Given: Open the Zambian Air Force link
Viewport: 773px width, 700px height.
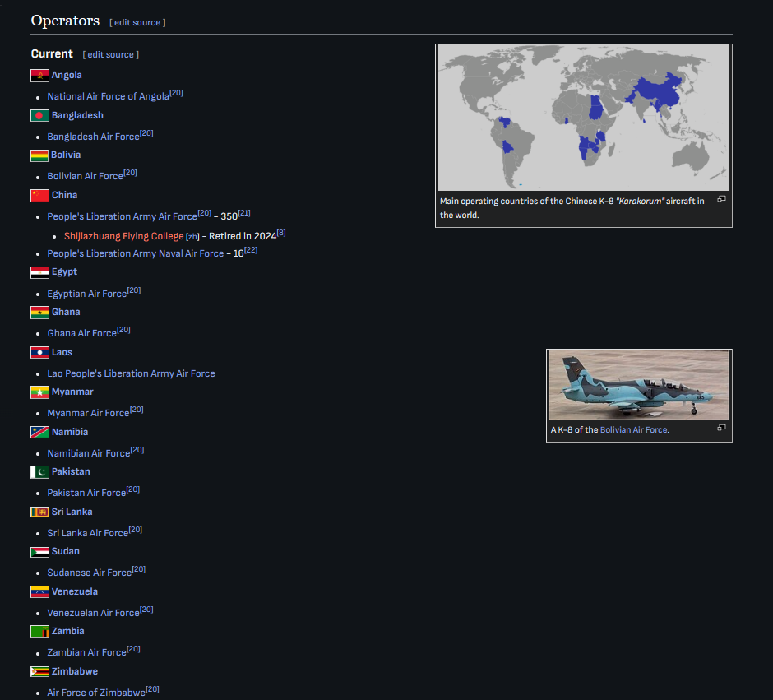Looking at the screenshot, I should (87, 652).
